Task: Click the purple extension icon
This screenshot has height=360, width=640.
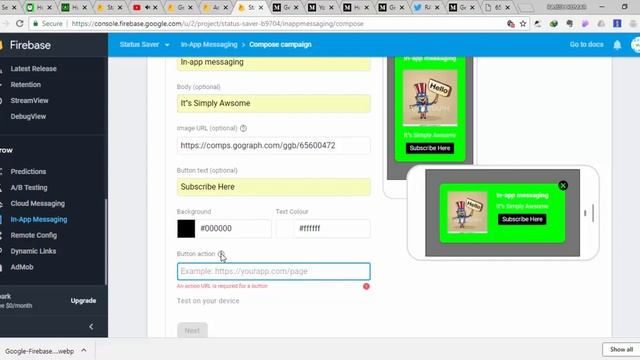Action: [585, 24]
